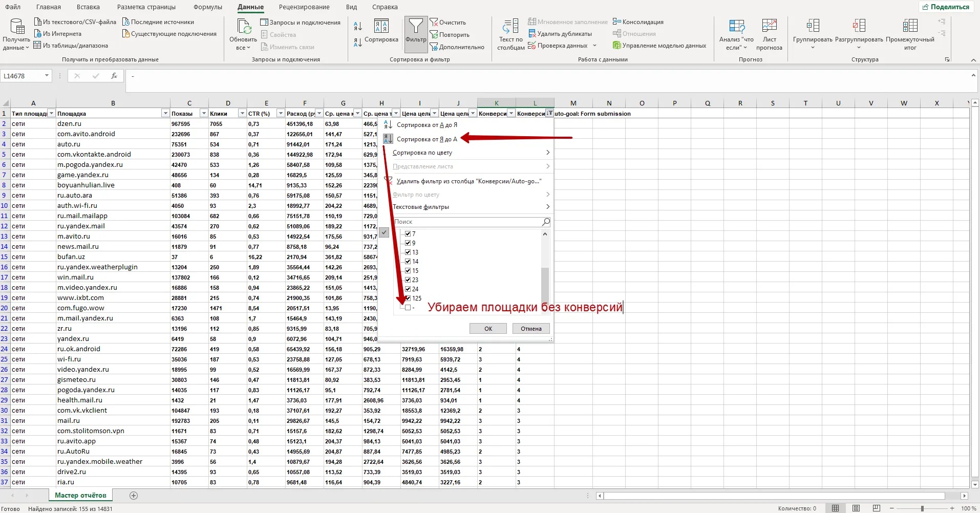
Task: Uncheck the 13 value checkbox
Action: (408, 252)
